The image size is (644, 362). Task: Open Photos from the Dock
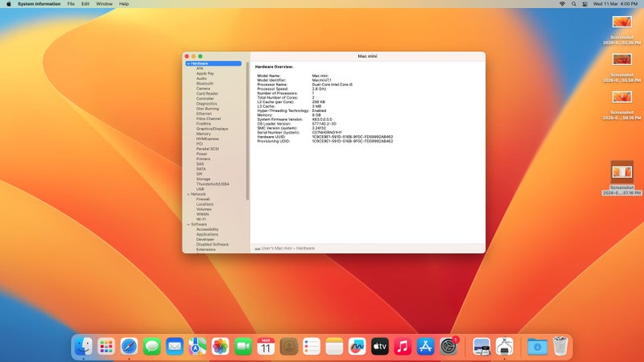(220, 347)
